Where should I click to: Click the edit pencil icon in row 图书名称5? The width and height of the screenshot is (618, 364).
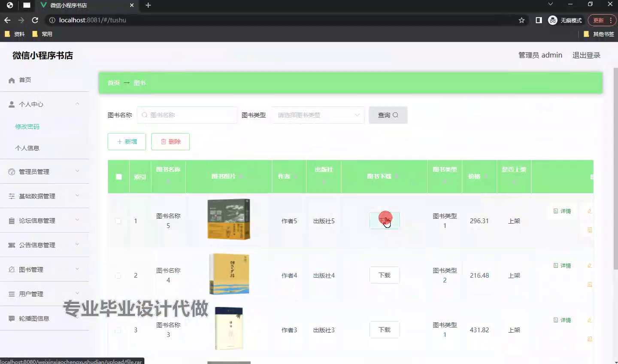click(x=590, y=211)
